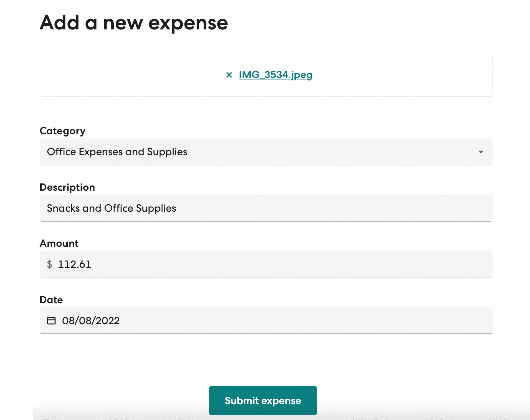Image resolution: width=530 pixels, height=420 pixels.
Task: Click the Description field label
Action: click(x=67, y=187)
